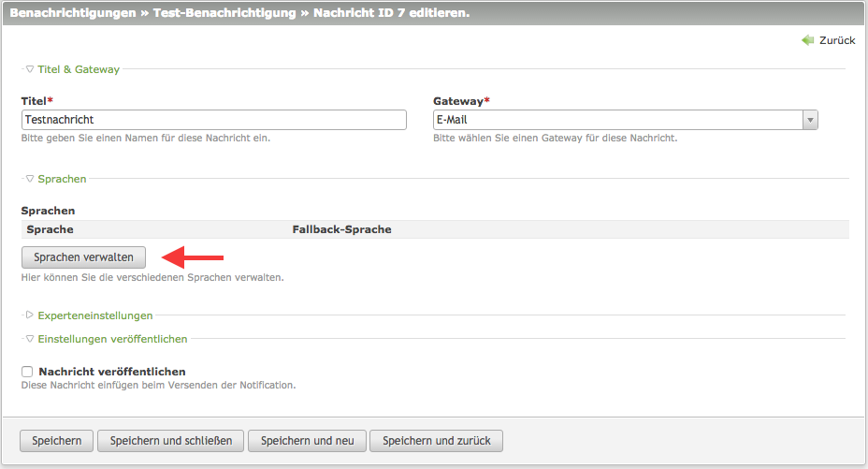Image resolution: width=868 pixels, height=469 pixels.
Task: Click the triangle beside the Sprachen legend
Action: (30, 179)
